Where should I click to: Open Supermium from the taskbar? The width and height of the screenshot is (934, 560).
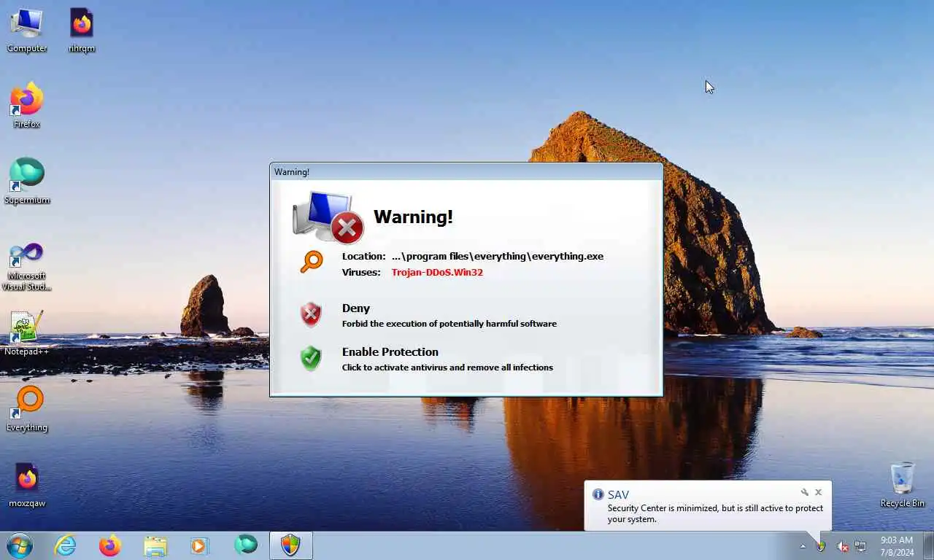246,545
